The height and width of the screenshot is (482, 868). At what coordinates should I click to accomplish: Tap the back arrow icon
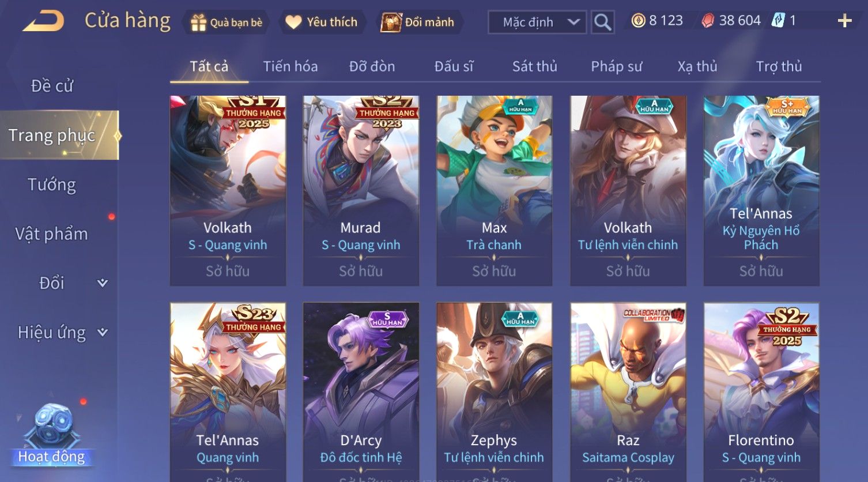coord(43,21)
